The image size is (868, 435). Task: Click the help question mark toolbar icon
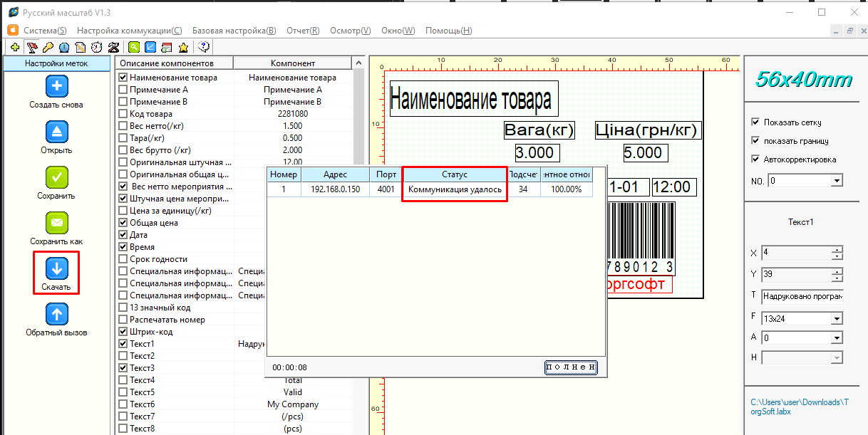click(204, 48)
